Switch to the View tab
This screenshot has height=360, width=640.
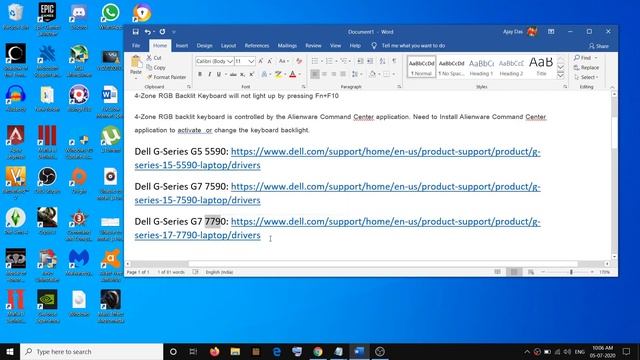tap(336, 46)
